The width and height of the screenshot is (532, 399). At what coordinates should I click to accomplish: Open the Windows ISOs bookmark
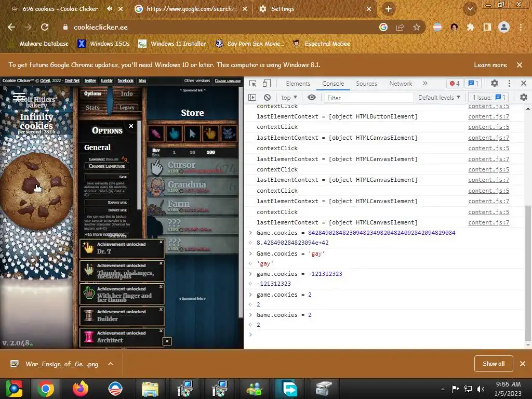pyautogui.click(x=103, y=44)
